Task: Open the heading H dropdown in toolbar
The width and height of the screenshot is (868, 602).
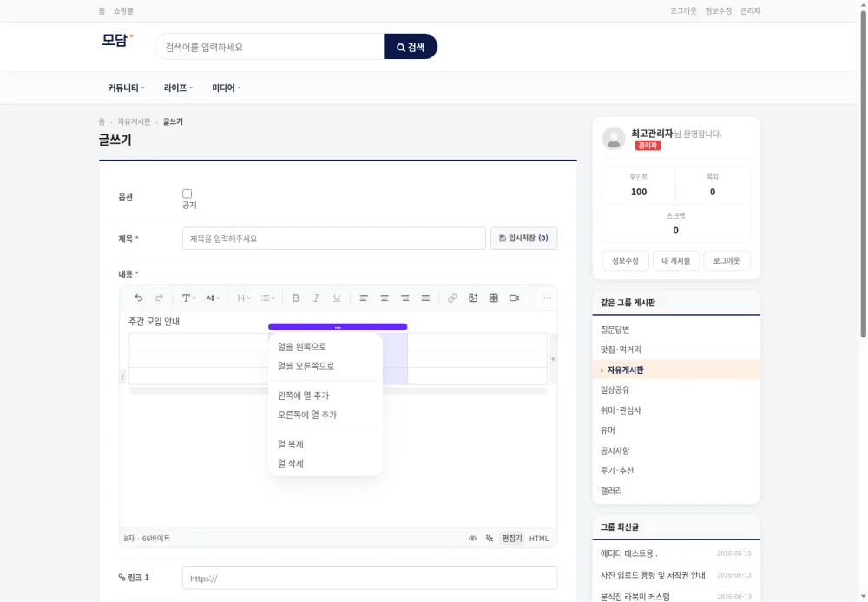Action: [x=244, y=298]
